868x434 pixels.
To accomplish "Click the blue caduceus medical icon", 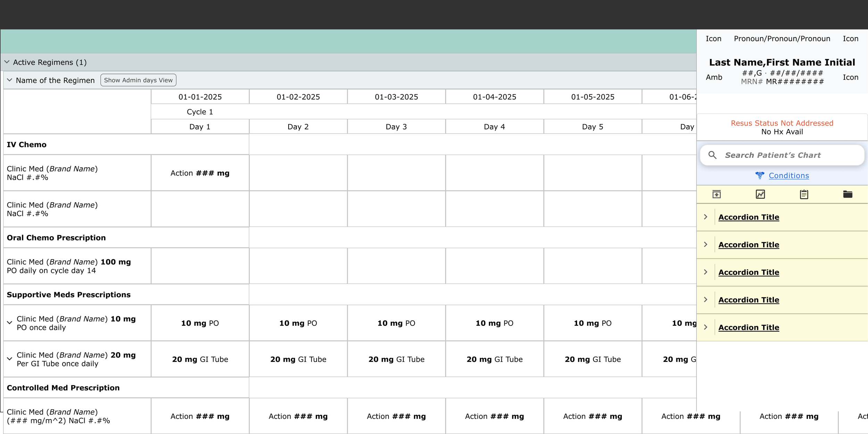I will click(760, 176).
